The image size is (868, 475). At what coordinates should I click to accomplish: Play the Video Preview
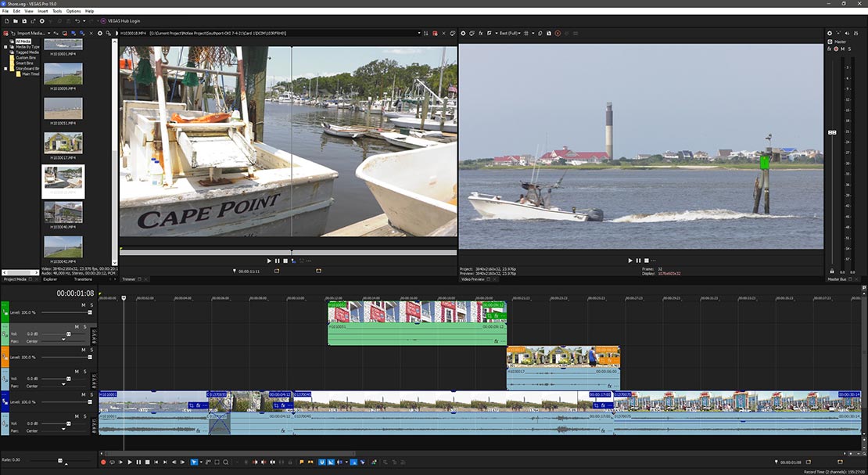tap(630, 261)
